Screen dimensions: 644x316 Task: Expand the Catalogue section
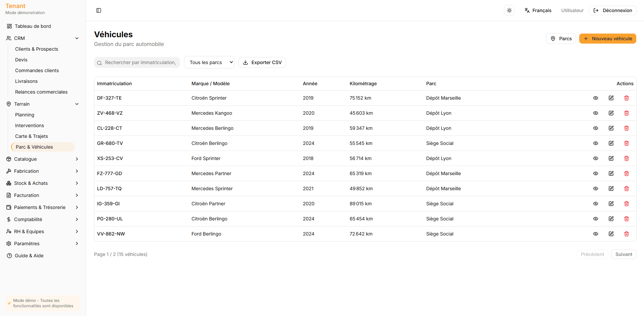coord(43,159)
